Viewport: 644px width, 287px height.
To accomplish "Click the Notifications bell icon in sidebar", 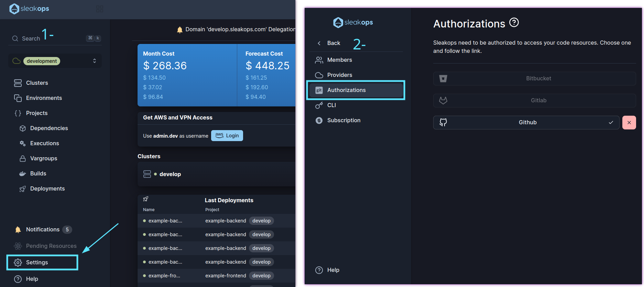I will 18,229.
